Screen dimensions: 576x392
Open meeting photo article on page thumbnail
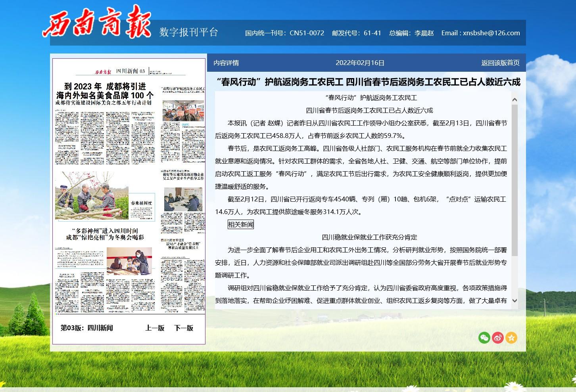pyautogui.click(x=183, y=199)
